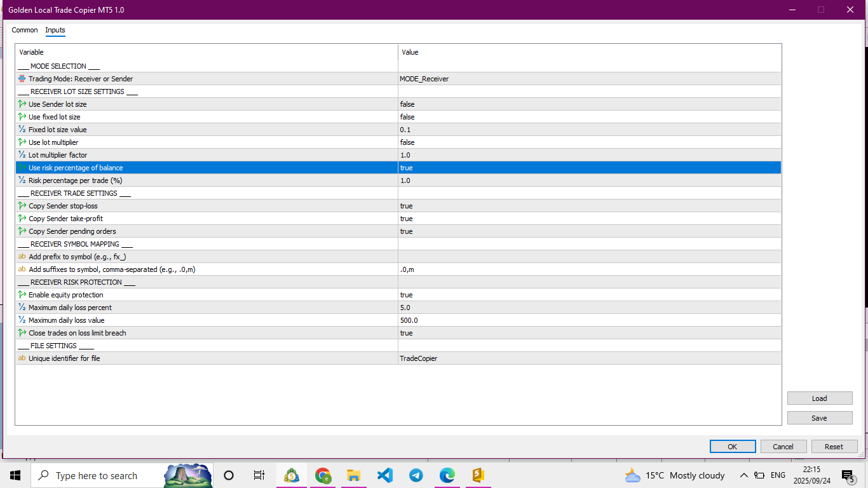Edit Maximum daily loss value 500.0

(x=590, y=320)
